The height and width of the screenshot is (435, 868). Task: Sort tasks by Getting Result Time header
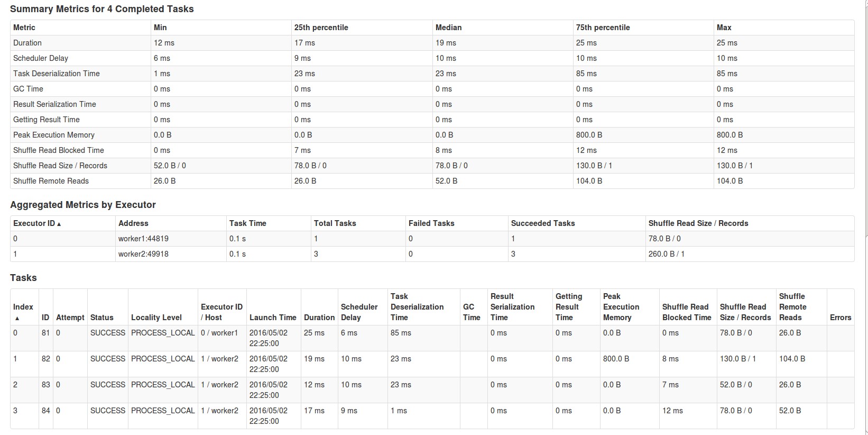[x=569, y=307]
